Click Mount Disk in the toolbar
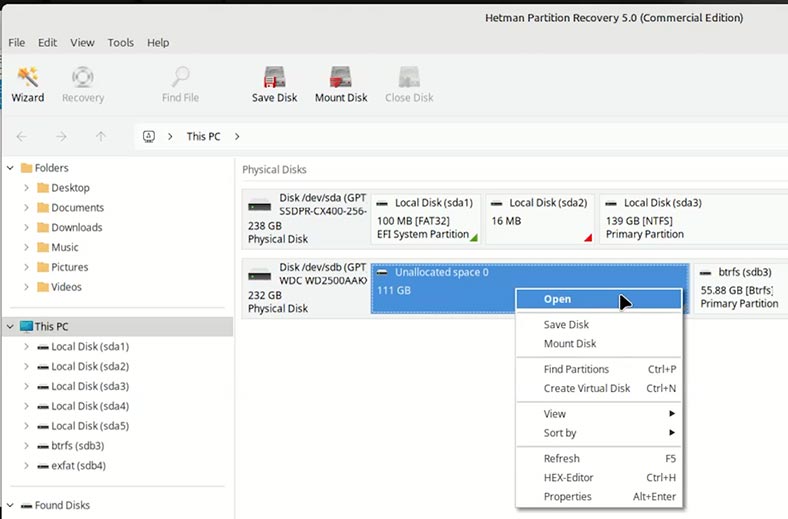The width and height of the screenshot is (788, 519). (x=341, y=84)
